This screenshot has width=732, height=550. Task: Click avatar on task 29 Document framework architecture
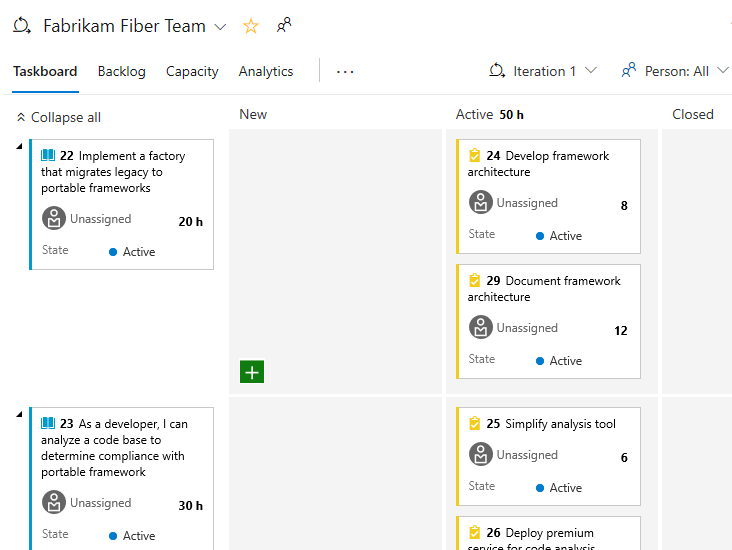pos(481,328)
